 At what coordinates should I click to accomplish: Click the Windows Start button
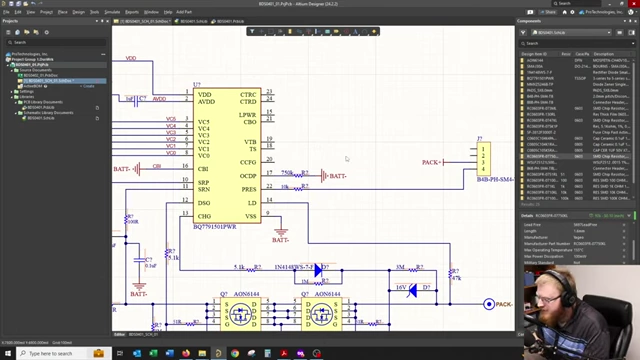(x=8, y=353)
